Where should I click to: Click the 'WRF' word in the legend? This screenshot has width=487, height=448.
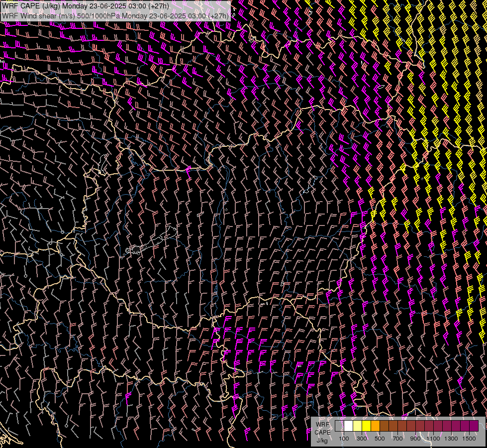click(323, 425)
